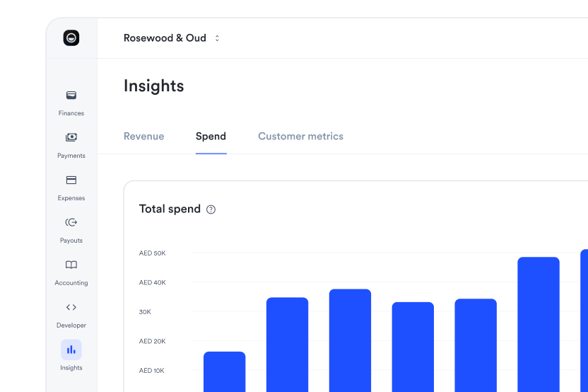Select the shortest first bar in chart
Viewport: 588px width, 392px height.
point(225,371)
